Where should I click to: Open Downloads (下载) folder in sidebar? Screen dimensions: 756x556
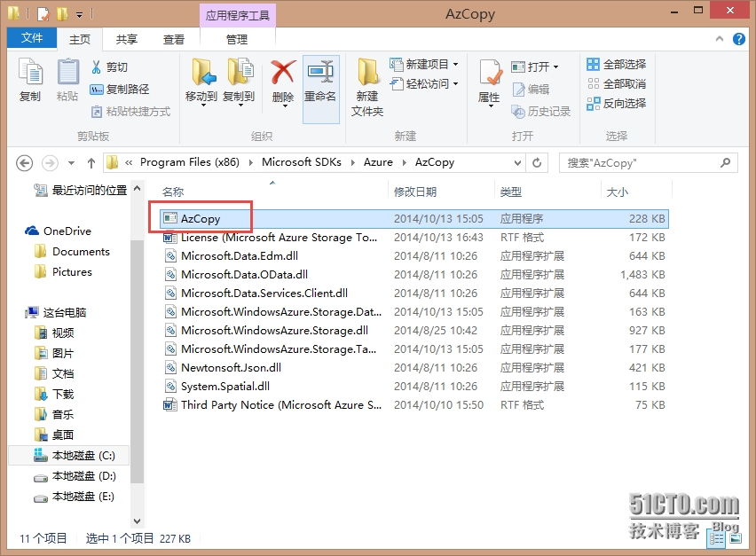point(54,394)
